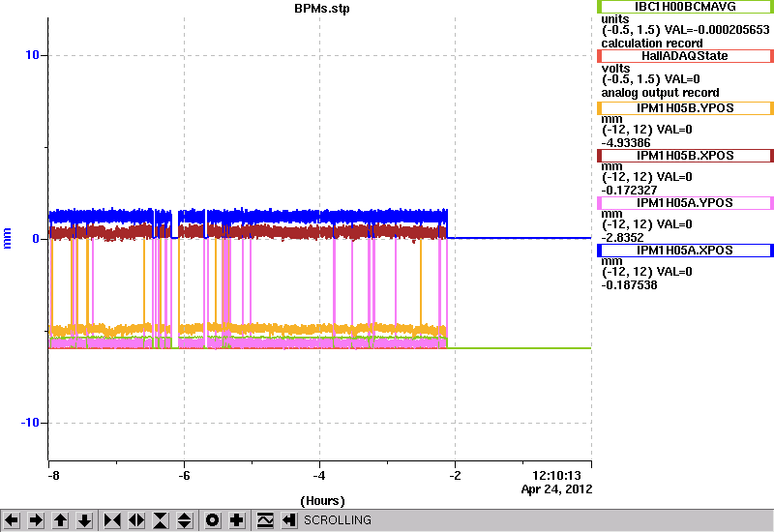Pan the graph down with the down arrow
774x532 pixels.
click(84, 520)
